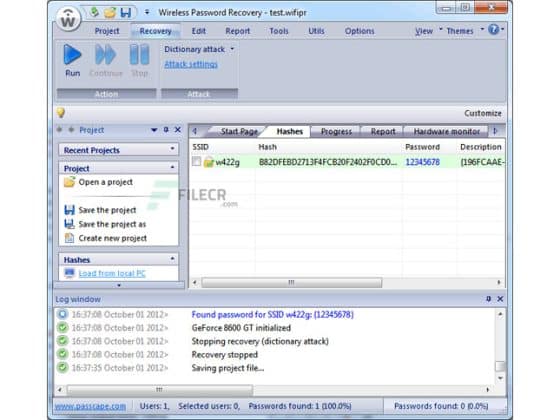560x420 pixels.
Task: Click Save the project as
Action: point(112,224)
